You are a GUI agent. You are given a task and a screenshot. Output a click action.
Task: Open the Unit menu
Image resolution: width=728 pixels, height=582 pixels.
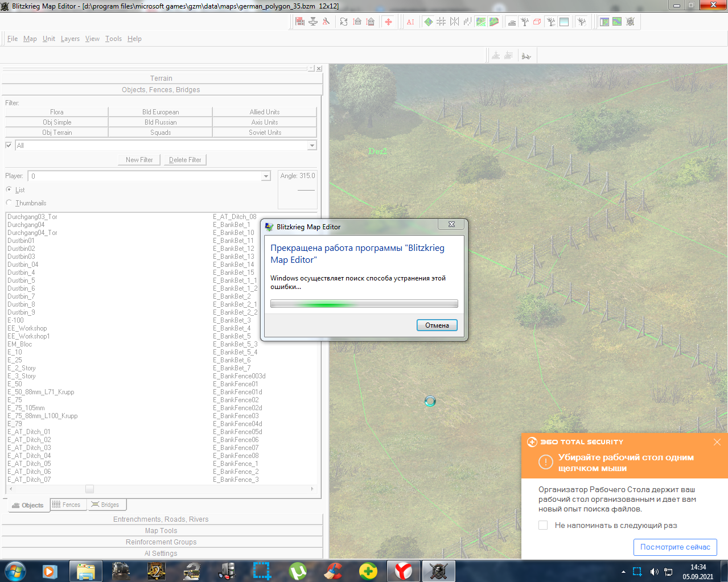49,39
